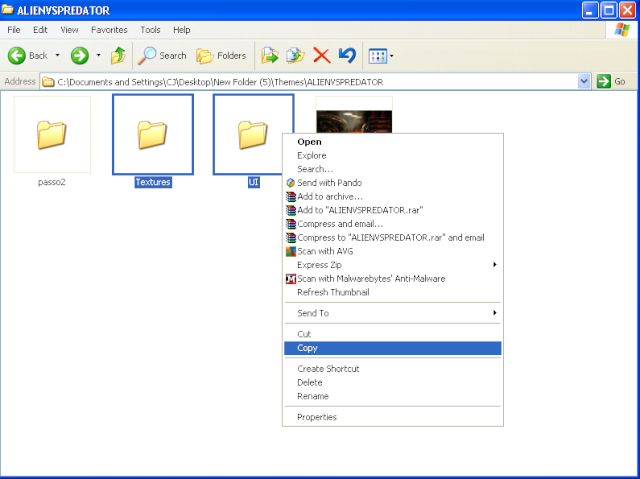Open the Tools menu

pyautogui.click(x=150, y=30)
